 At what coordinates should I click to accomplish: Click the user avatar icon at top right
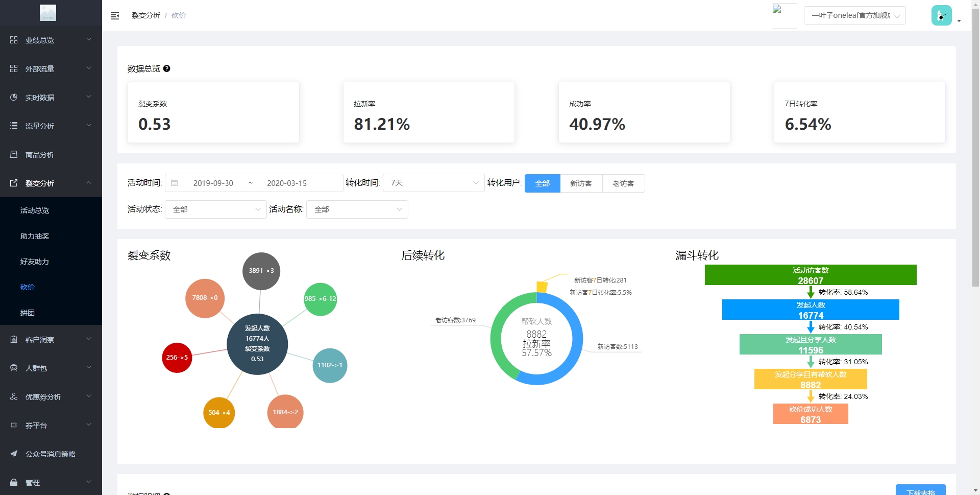click(941, 15)
